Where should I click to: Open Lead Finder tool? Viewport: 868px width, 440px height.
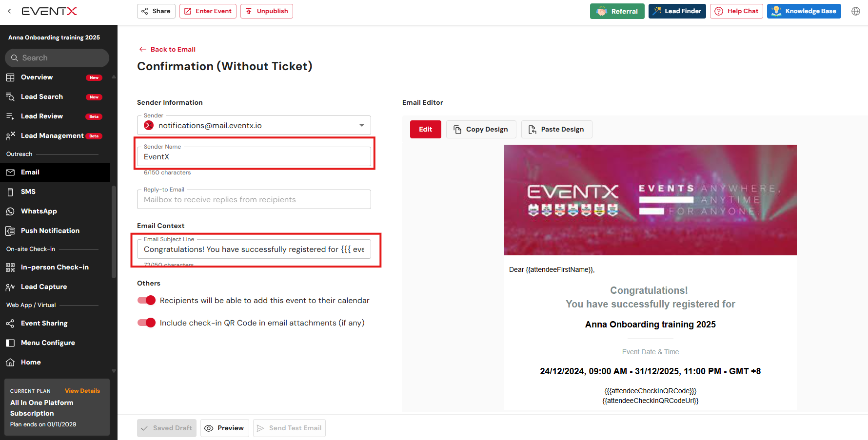(x=677, y=11)
